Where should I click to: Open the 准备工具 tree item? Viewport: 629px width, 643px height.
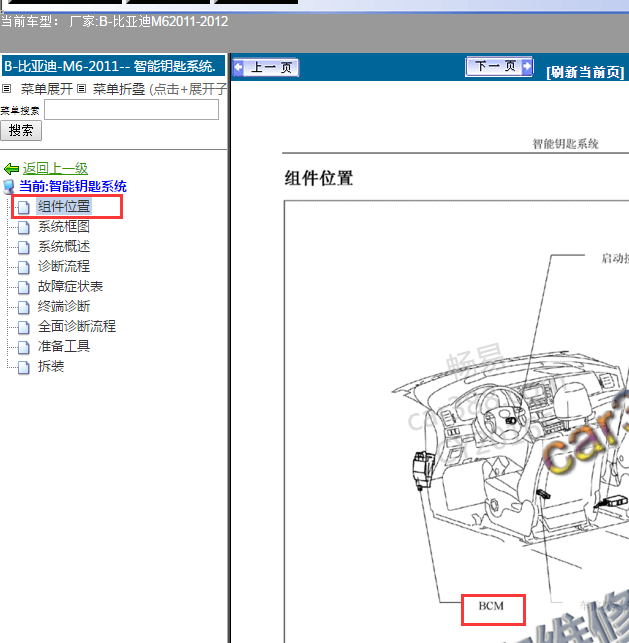(64, 346)
